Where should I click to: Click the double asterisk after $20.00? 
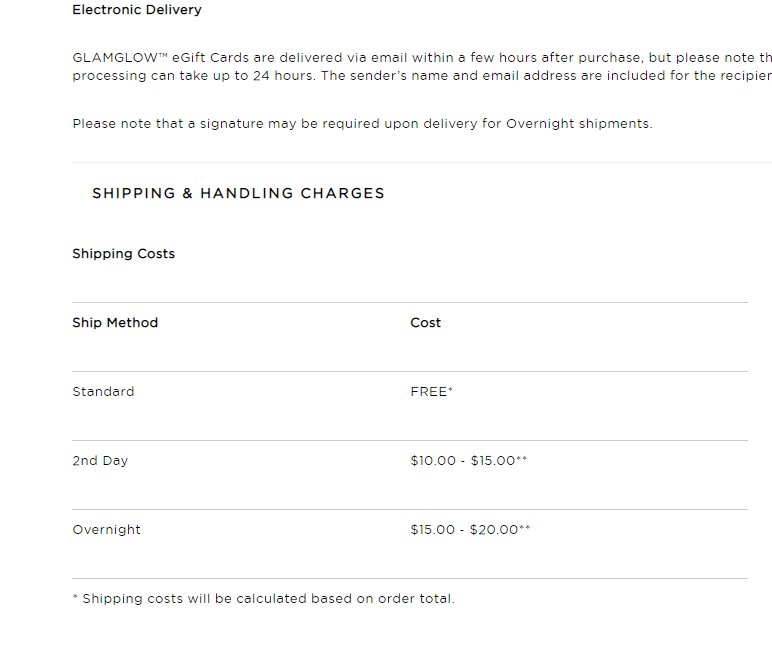click(525, 528)
